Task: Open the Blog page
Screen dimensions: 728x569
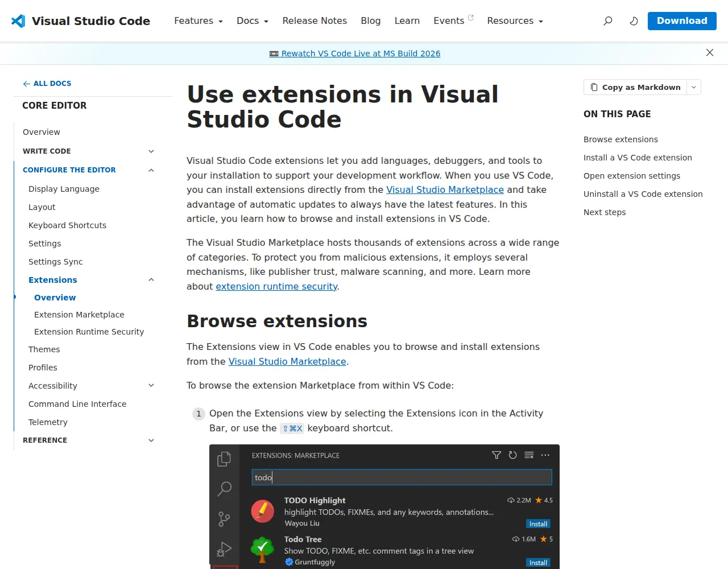Action: click(x=371, y=21)
